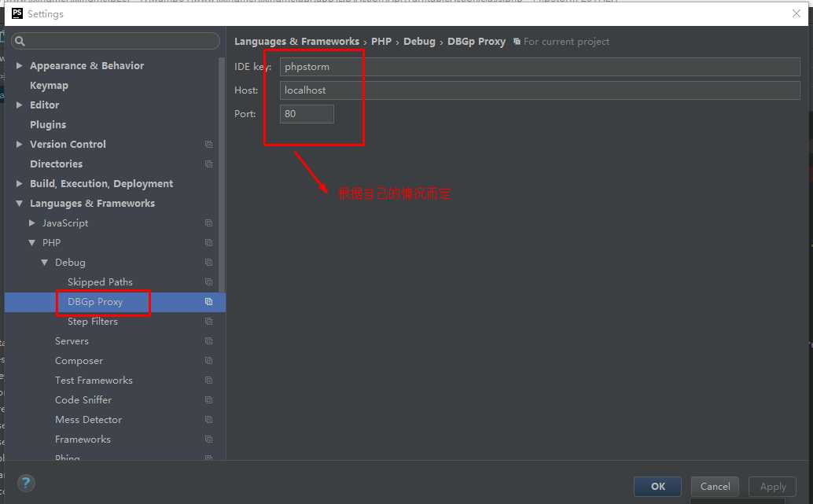Expand Appearance & Behavior arrow

pyautogui.click(x=19, y=65)
